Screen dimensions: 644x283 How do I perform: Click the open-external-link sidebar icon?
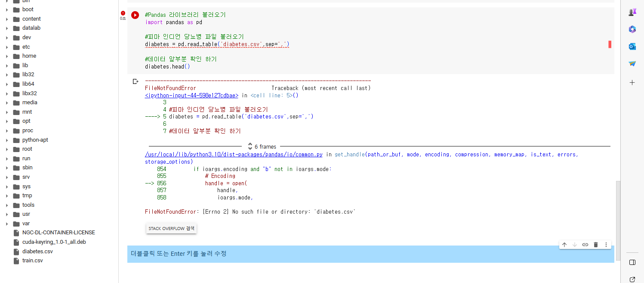pyautogui.click(x=632, y=280)
